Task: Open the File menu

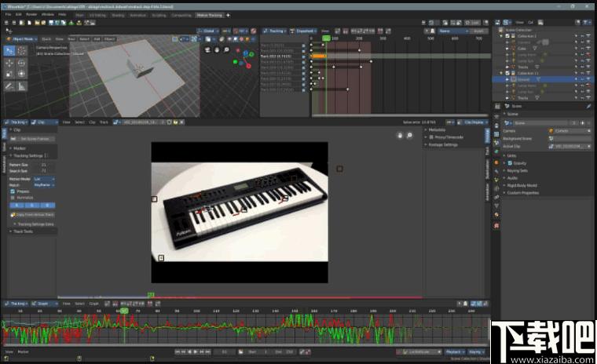Action: 8,14
